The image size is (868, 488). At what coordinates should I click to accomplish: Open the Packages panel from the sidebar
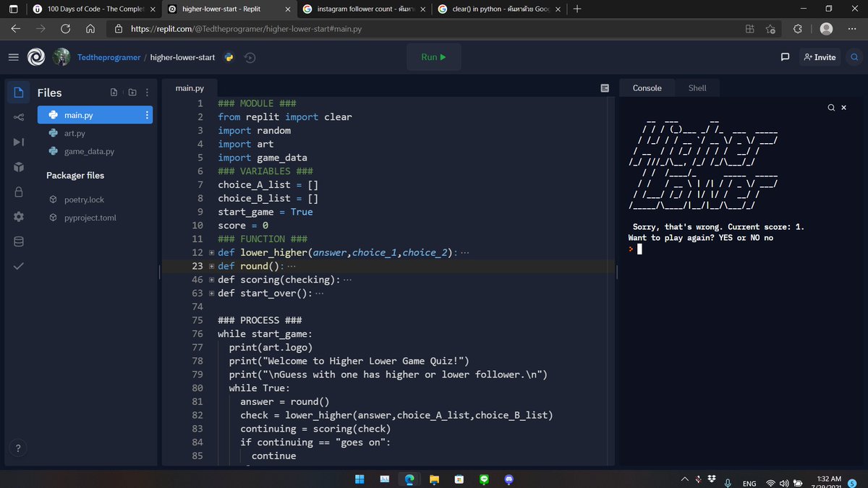(x=18, y=166)
